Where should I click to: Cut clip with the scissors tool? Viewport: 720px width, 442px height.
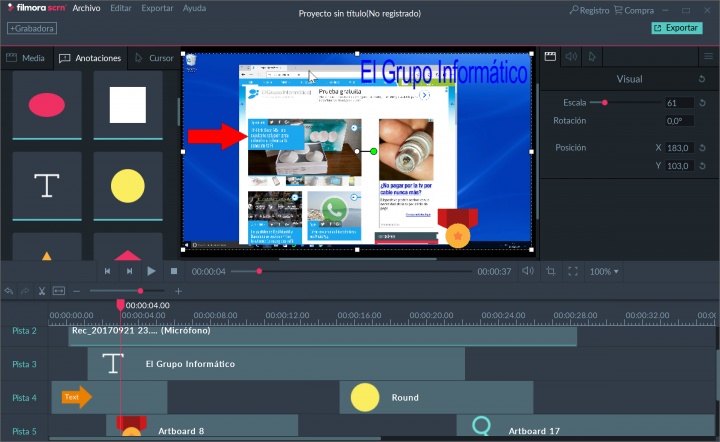coord(42,291)
